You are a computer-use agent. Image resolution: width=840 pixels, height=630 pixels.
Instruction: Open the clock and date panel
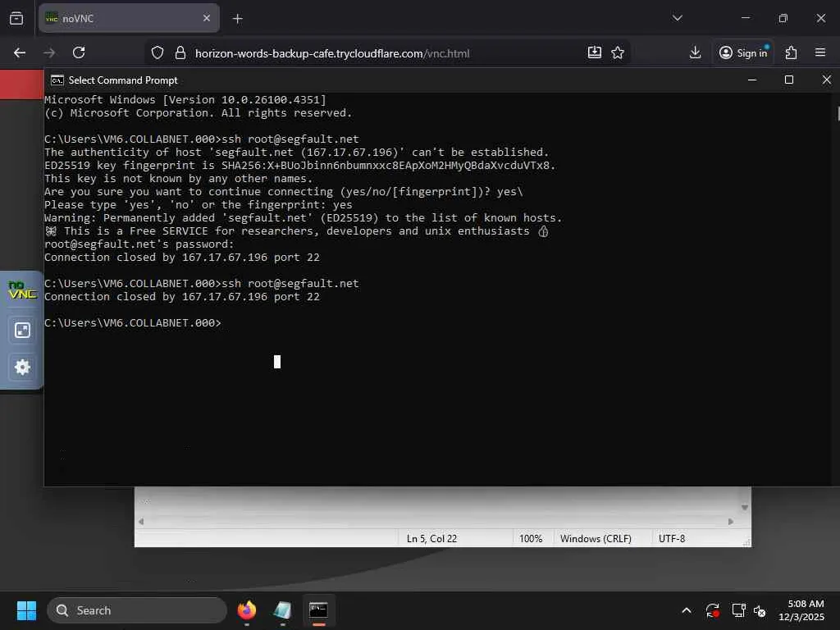(801, 610)
